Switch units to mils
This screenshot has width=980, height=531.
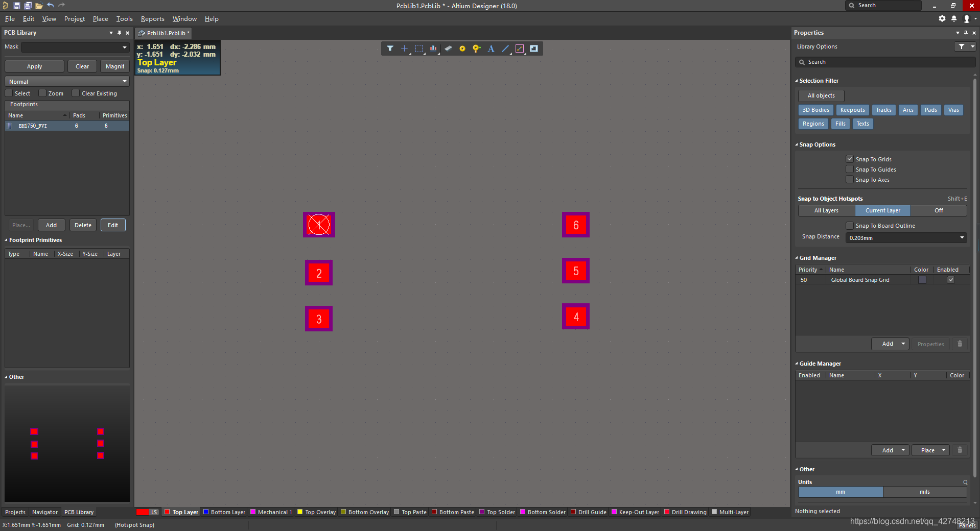tap(924, 492)
